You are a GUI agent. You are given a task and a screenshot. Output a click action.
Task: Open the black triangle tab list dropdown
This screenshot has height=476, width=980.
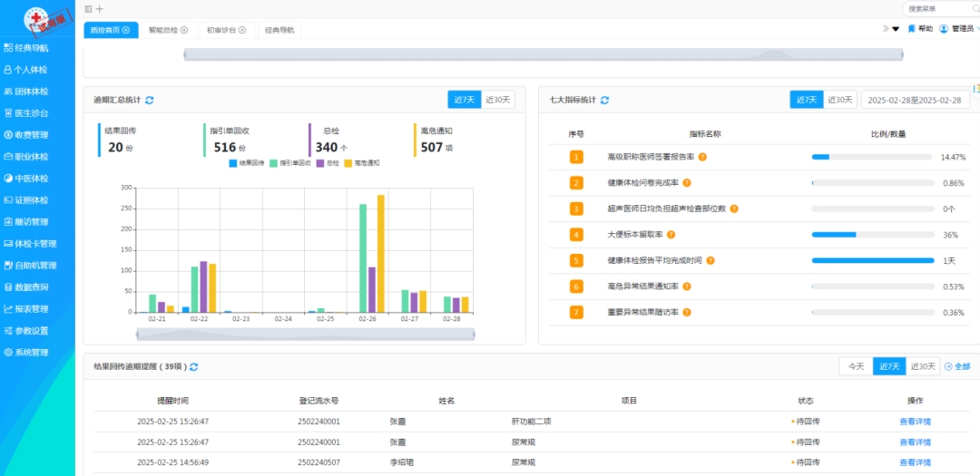896,29
